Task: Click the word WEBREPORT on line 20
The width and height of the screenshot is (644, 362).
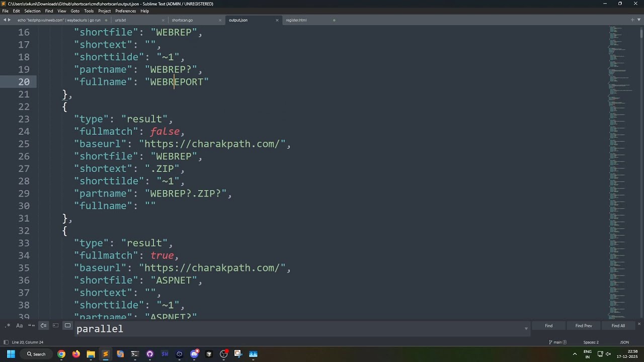Action: (177, 82)
